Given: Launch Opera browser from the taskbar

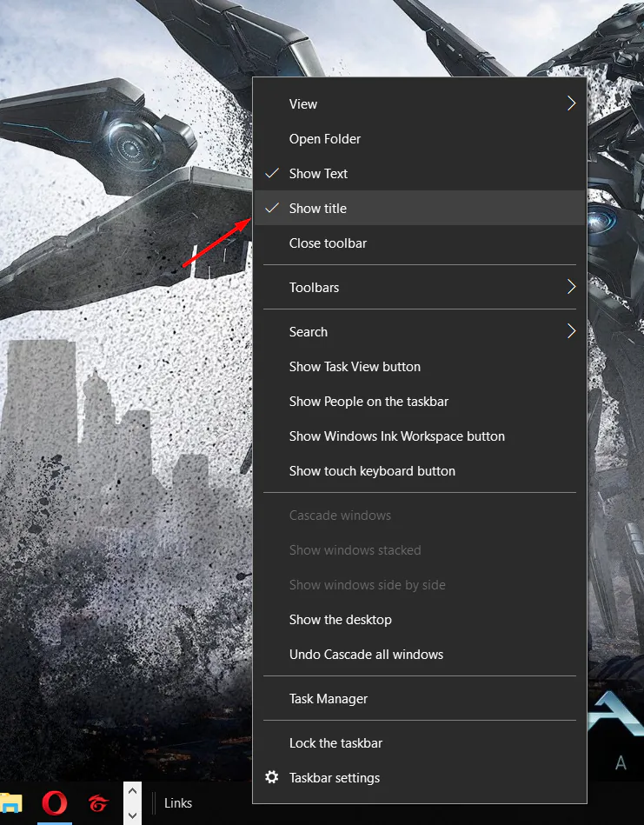Looking at the screenshot, I should point(54,803).
